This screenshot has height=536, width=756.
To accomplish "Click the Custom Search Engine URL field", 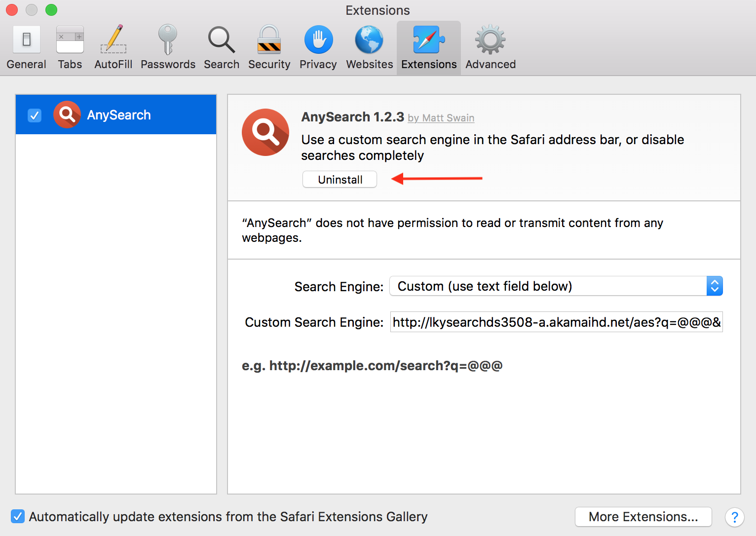I will pyautogui.click(x=556, y=322).
